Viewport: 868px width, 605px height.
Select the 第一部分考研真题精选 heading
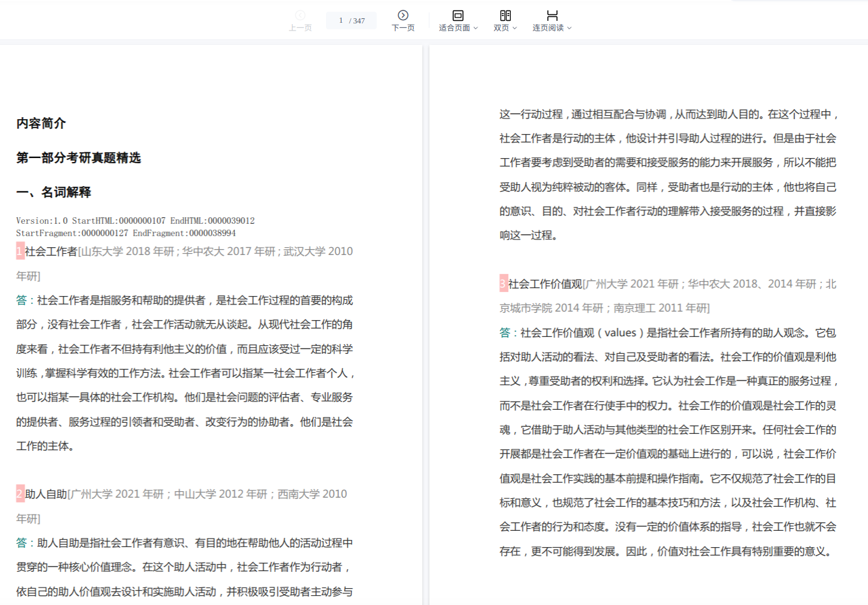(x=78, y=158)
